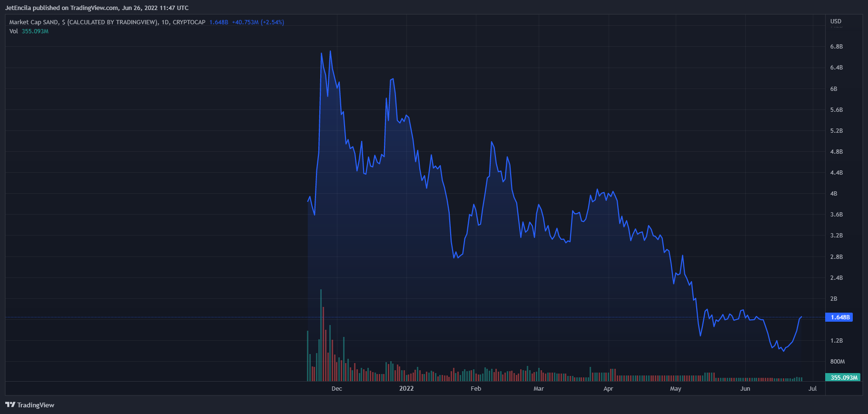The image size is (868, 414).
Task: Click the JetEncila author name
Action: pos(18,8)
